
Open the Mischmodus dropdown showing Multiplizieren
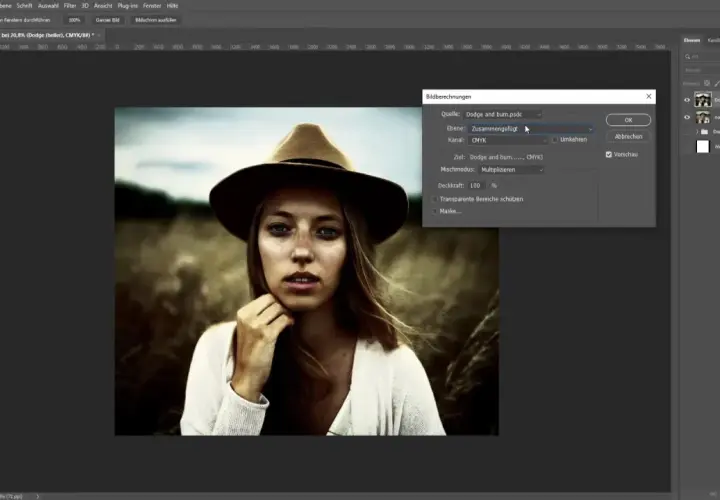(511, 170)
